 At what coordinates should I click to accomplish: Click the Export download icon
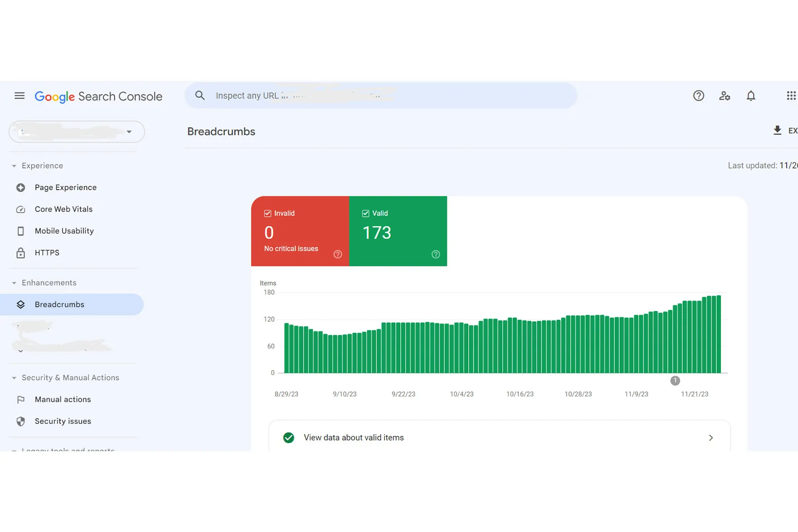[778, 130]
